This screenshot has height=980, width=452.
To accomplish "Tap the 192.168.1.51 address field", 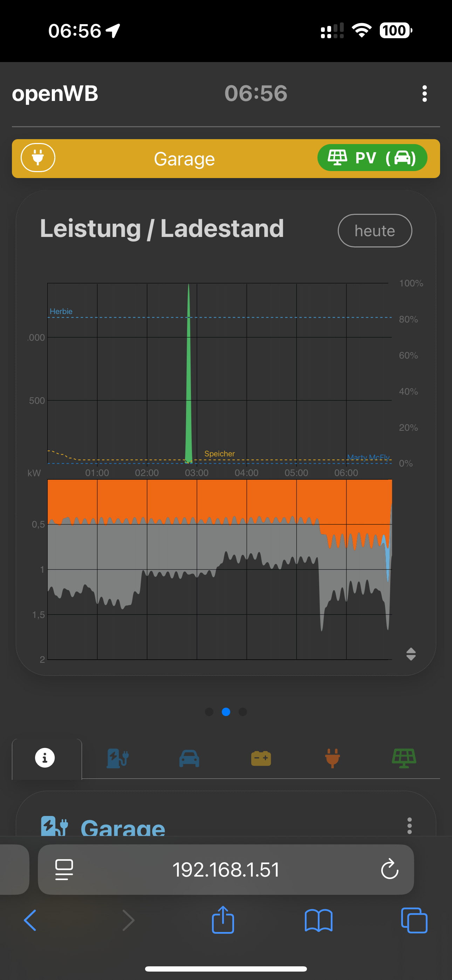I will pos(226,869).
